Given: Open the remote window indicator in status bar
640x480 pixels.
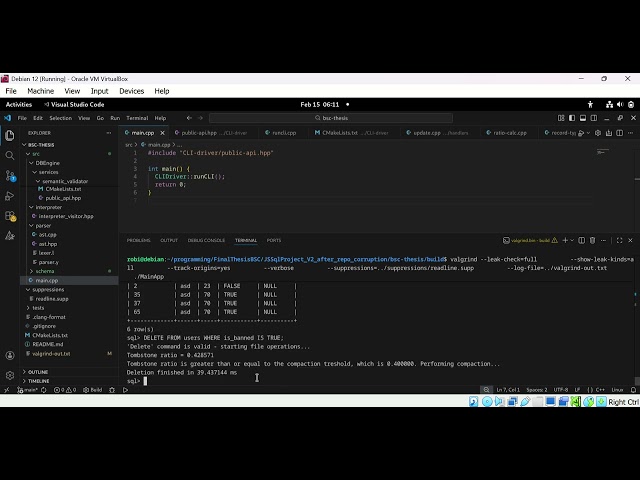Looking at the screenshot, I should coord(6,390).
